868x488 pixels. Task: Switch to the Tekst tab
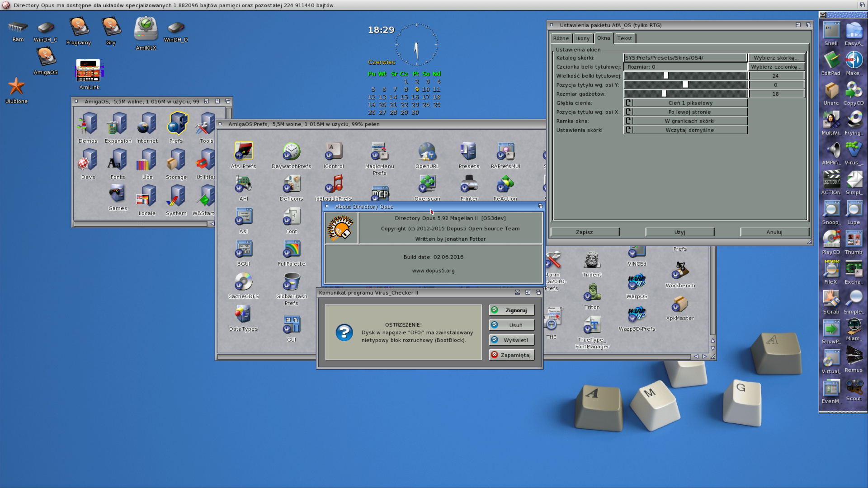[x=625, y=38]
